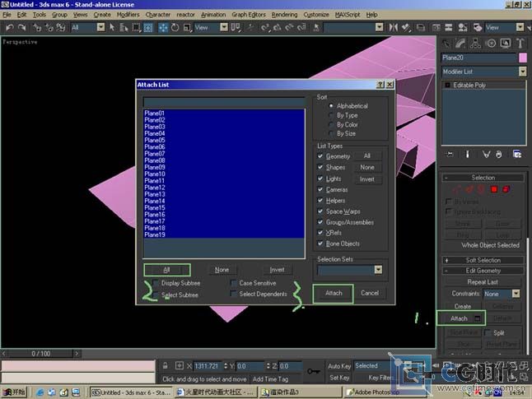This screenshot has height=399, width=532.
Task: Click the Align tool icon
Action: 406,27
